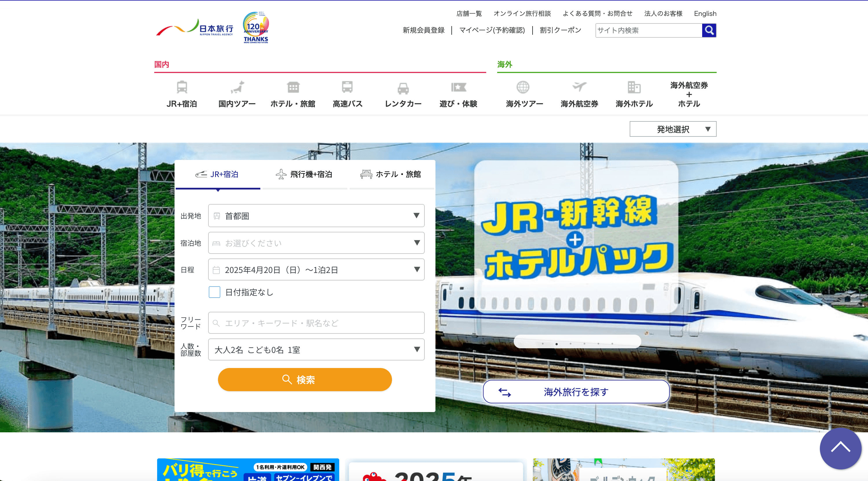The image size is (868, 481).
Task: Click the orange 検索 button
Action: [x=305, y=380]
